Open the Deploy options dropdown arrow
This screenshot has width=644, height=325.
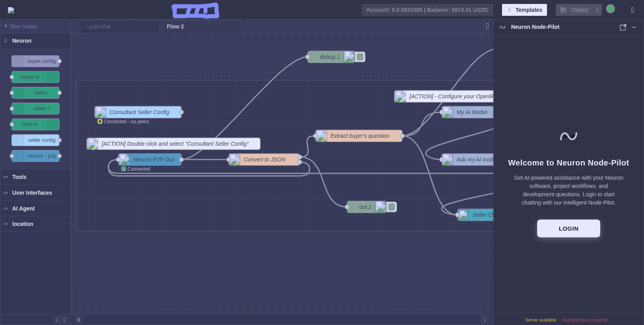coord(597,10)
